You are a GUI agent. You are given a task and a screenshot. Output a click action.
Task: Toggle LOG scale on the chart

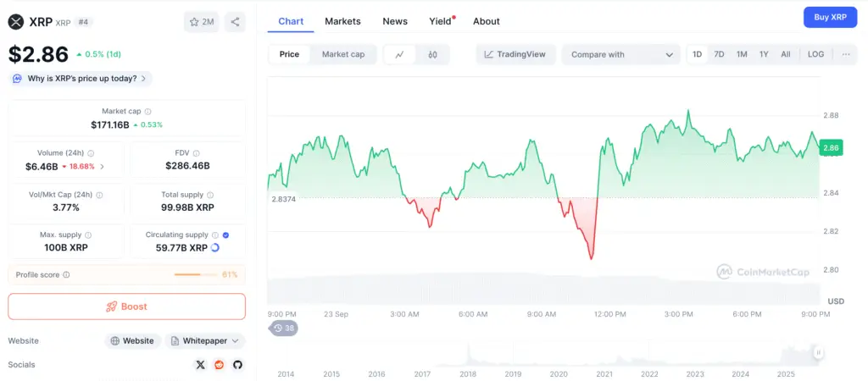point(816,54)
